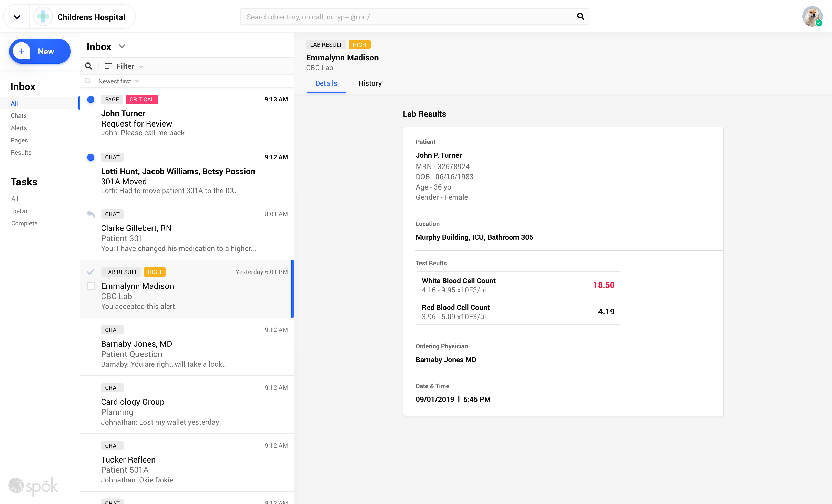Switch to the Details tab
This screenshot has height=504, width=832.
pos(326,83)
